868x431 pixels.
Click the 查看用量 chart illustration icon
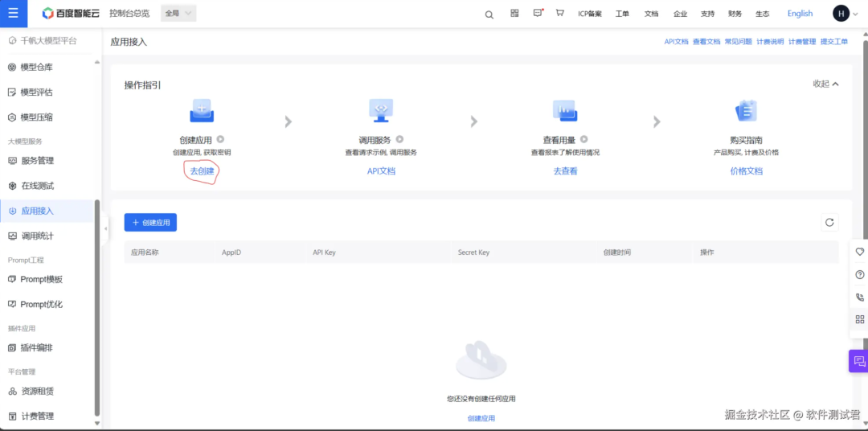pyautogui.click(x=565, y=110)
